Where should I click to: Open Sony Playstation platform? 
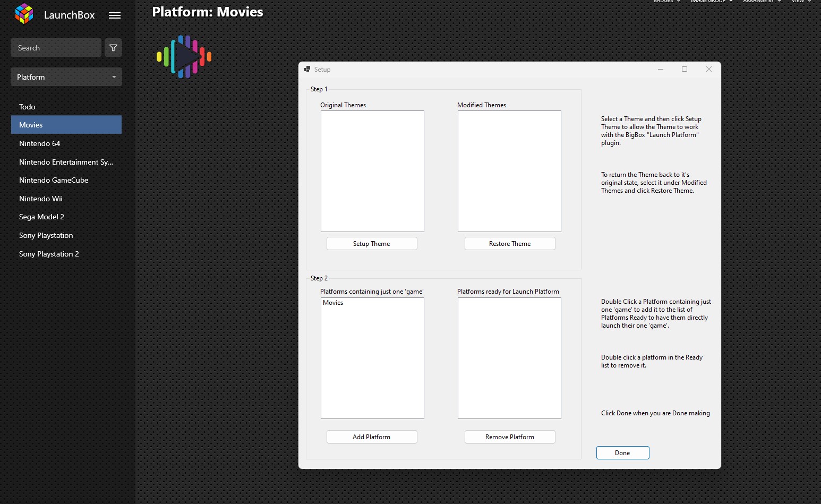[x=66, y=235]
